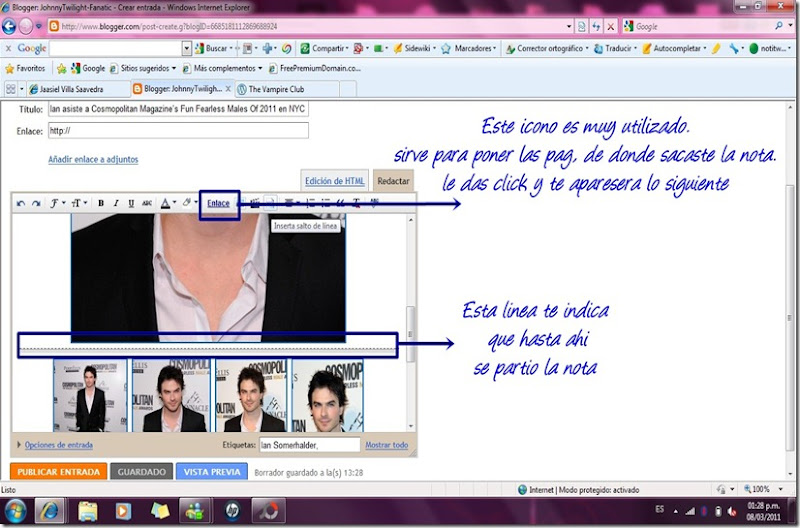Check spelling in the post editor
The image size is (800, 528).
pyautogui.click(x=374, y=203)
